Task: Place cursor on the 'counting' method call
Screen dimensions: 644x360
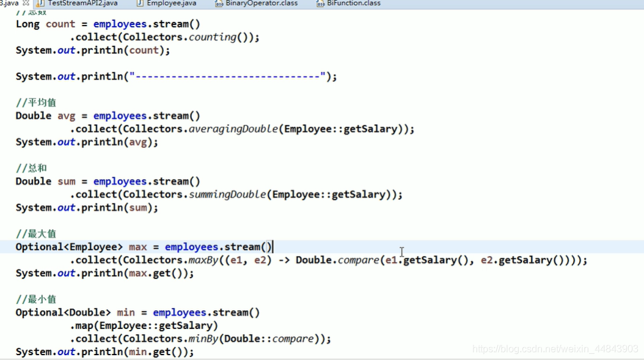Action: pos(213,37)
